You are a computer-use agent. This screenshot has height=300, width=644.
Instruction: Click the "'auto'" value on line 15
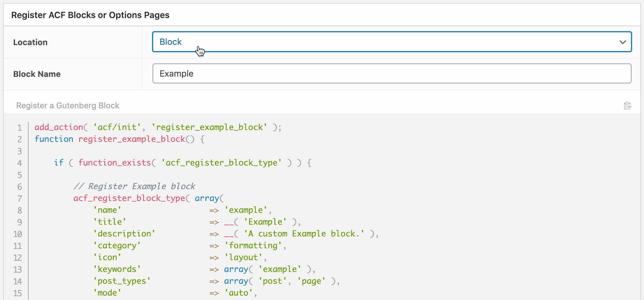coord(239,293)
